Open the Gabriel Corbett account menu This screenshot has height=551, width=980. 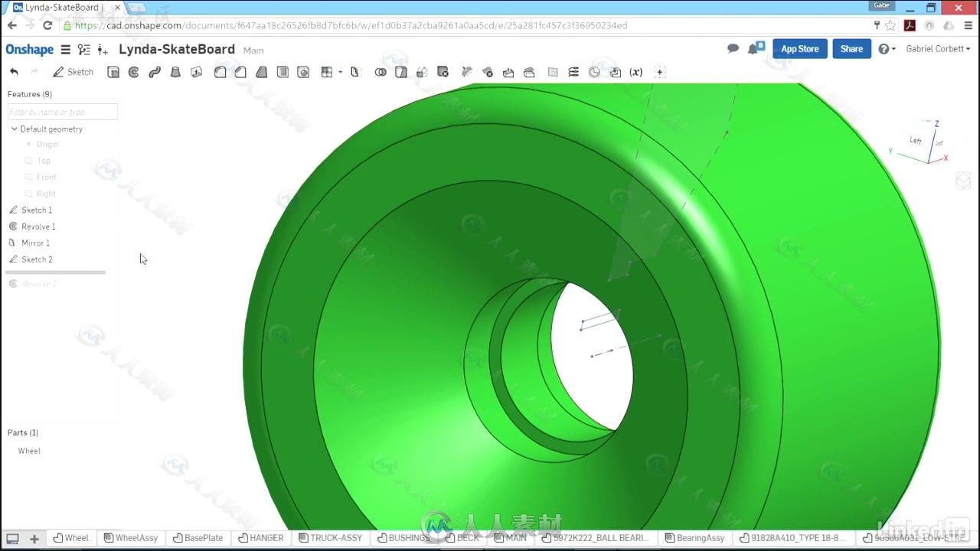pyautogui.click(x=938, y=49)
